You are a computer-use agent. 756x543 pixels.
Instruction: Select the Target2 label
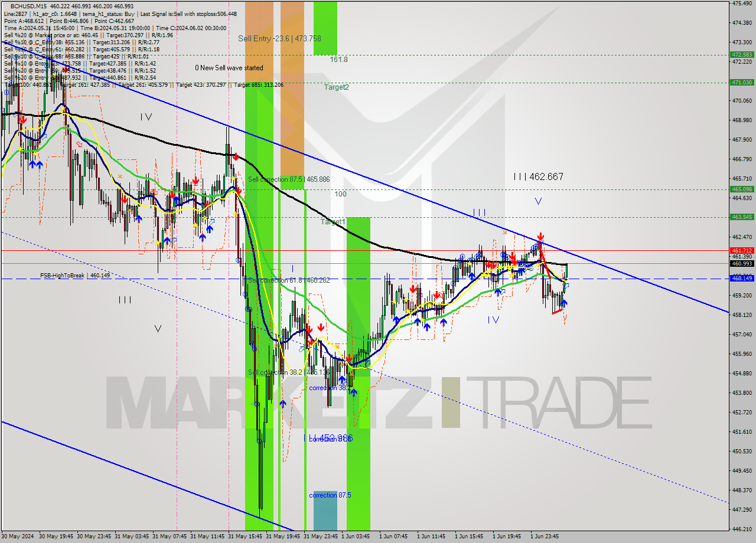tap(336, 87)
